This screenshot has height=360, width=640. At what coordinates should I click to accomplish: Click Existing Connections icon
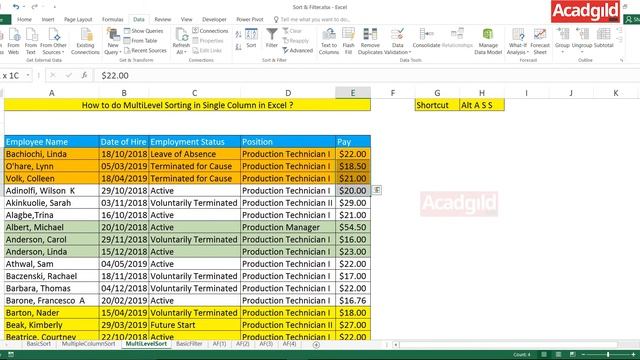(x=85, y=41)
